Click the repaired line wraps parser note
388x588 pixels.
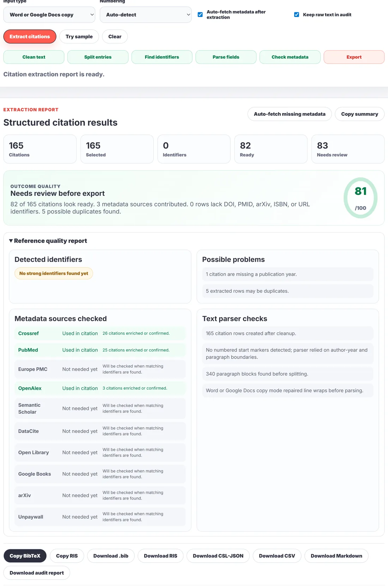point(288,391)
